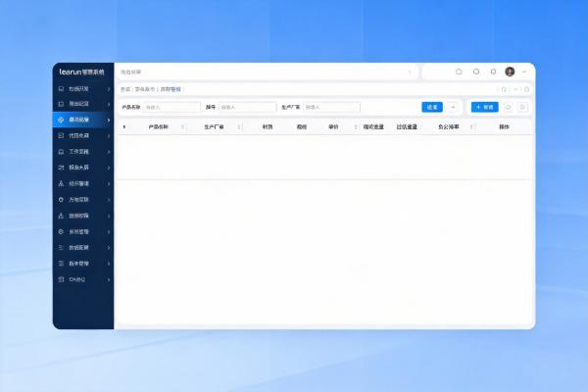
Task: Click the learun logo in the sidebar
Action: coord(81,72)
